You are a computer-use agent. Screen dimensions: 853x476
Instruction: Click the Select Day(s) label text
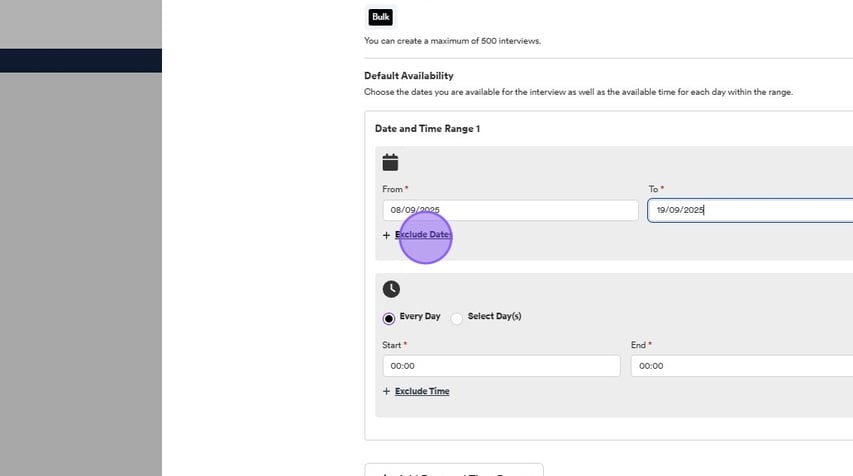(x=494, y=317)
